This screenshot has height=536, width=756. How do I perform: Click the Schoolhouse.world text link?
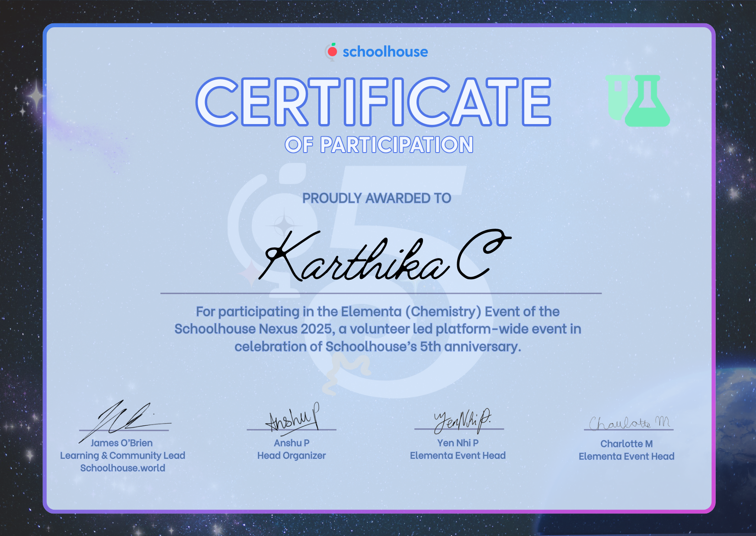(x=123, y=468)
